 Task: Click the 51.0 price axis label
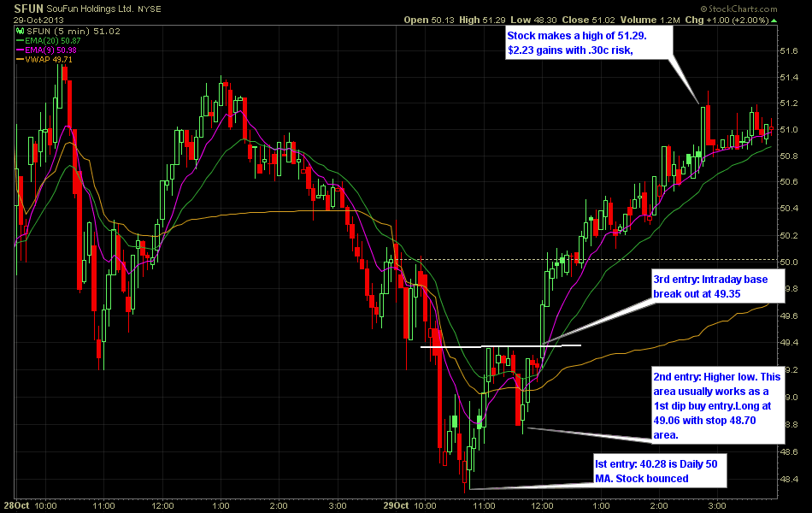[x=789, y=130]
